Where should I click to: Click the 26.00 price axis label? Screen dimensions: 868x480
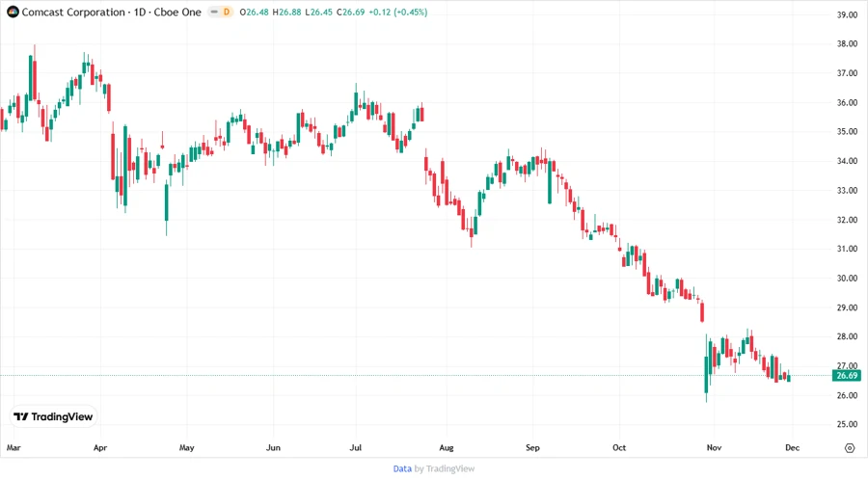(847, 395)
